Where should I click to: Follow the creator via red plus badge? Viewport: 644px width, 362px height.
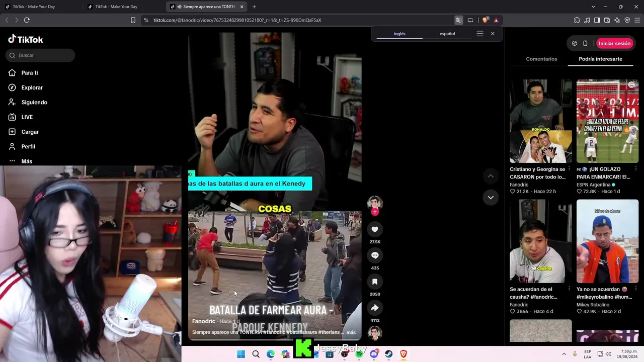pyautogui.click(x=375, y=212)
